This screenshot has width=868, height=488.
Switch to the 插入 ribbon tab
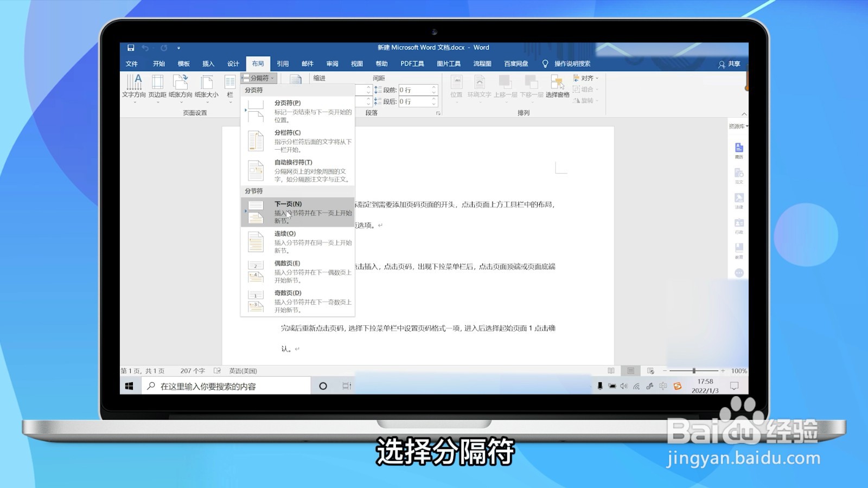208,63
